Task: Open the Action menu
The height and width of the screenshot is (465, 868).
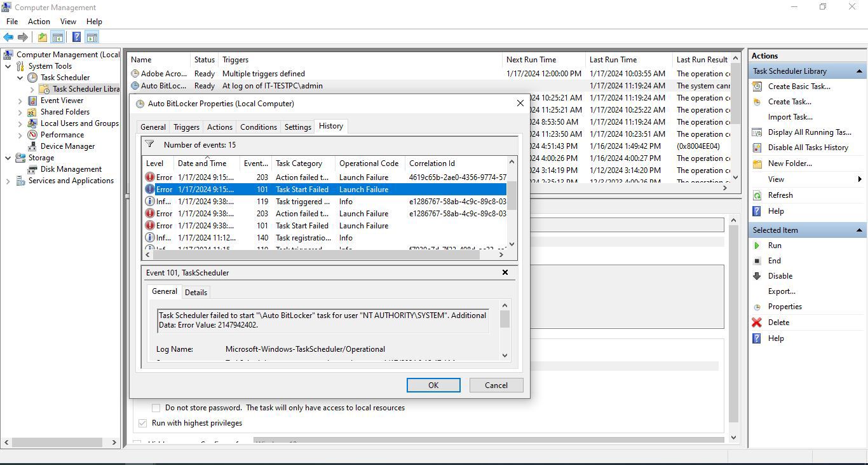Action: 39,22
